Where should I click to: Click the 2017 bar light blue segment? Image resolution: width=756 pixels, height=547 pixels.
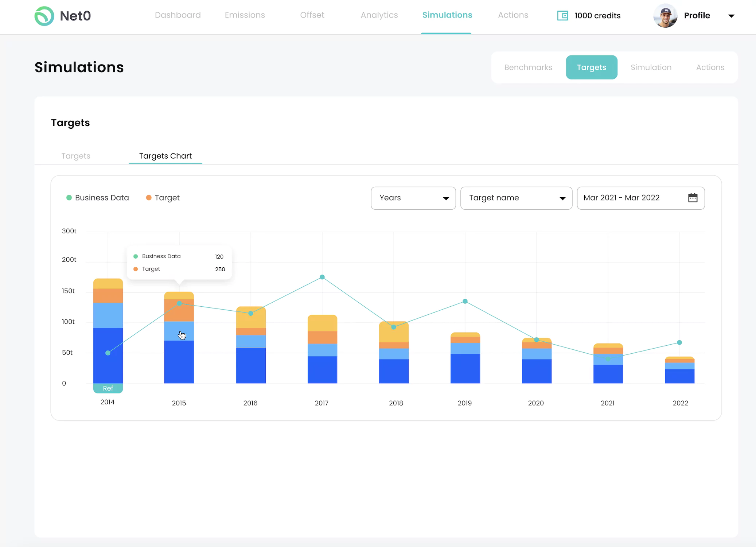click(322, 350)
